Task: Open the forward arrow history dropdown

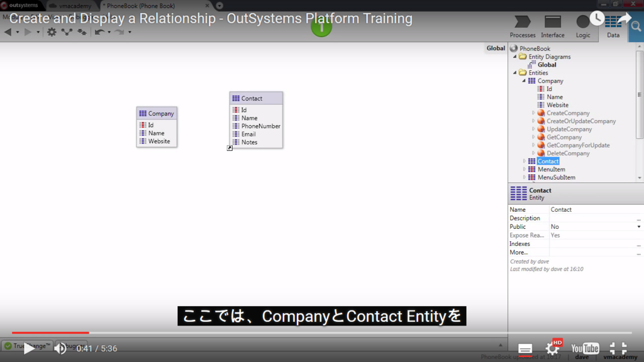Action: 38,32
